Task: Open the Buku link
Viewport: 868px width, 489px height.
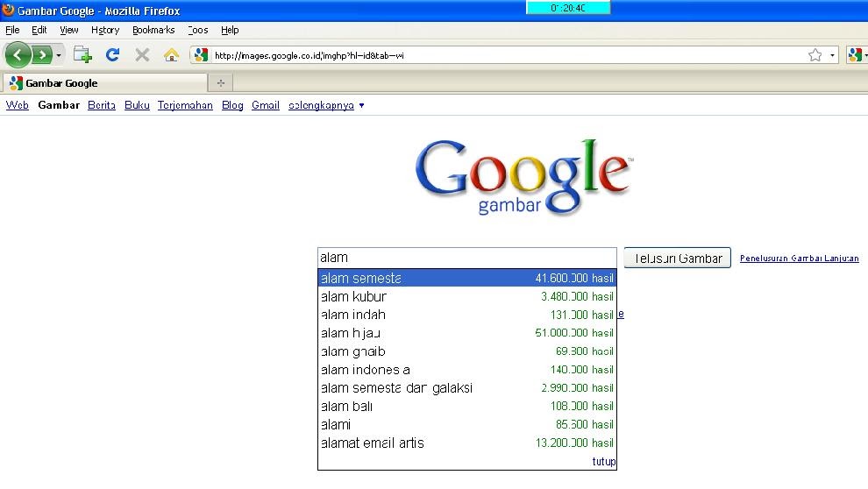Action: click(137, 105)
